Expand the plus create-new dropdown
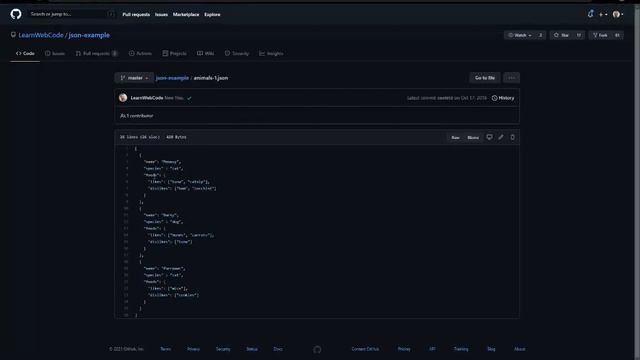 603,14
